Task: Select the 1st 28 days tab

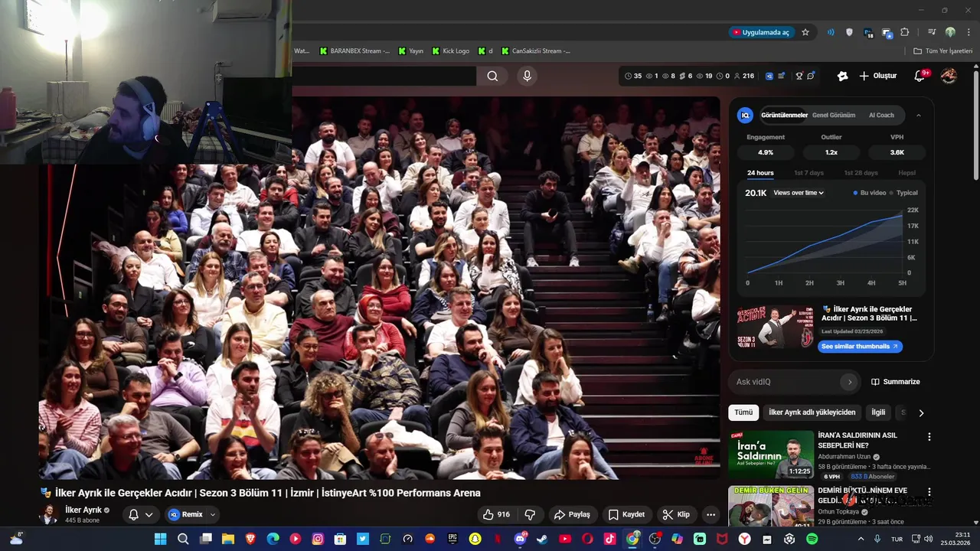Action: click(861, 173)
